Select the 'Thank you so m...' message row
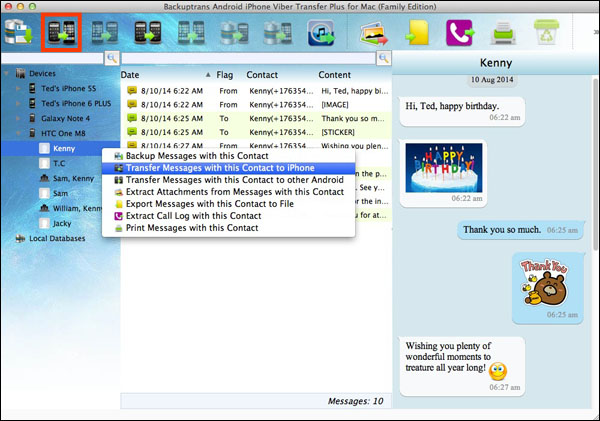Image resolution: width=600 pixels, height=421 pixels. tap(256, 119)
